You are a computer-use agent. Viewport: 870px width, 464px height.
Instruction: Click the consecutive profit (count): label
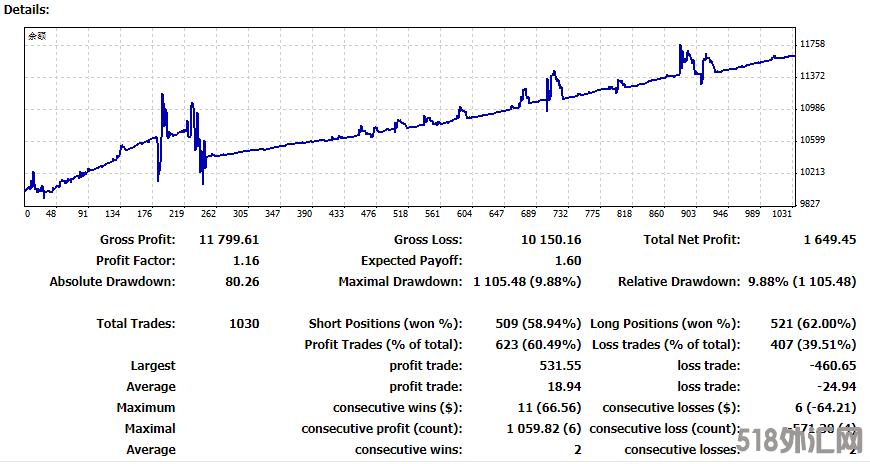382,429
